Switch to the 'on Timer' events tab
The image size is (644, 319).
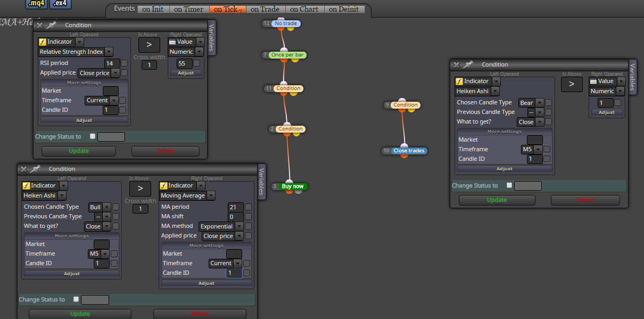188,9
